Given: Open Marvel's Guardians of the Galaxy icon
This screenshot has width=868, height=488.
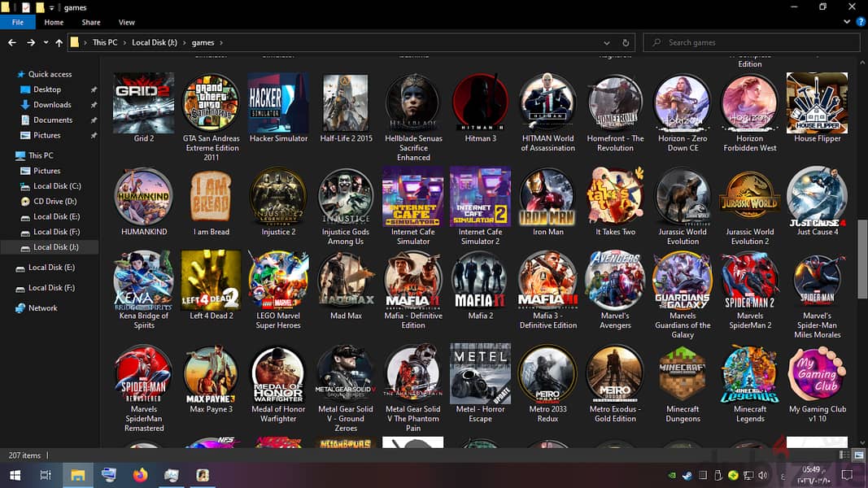Looking at the screenshot, I should pyautogui.click(x=683, y=281).
